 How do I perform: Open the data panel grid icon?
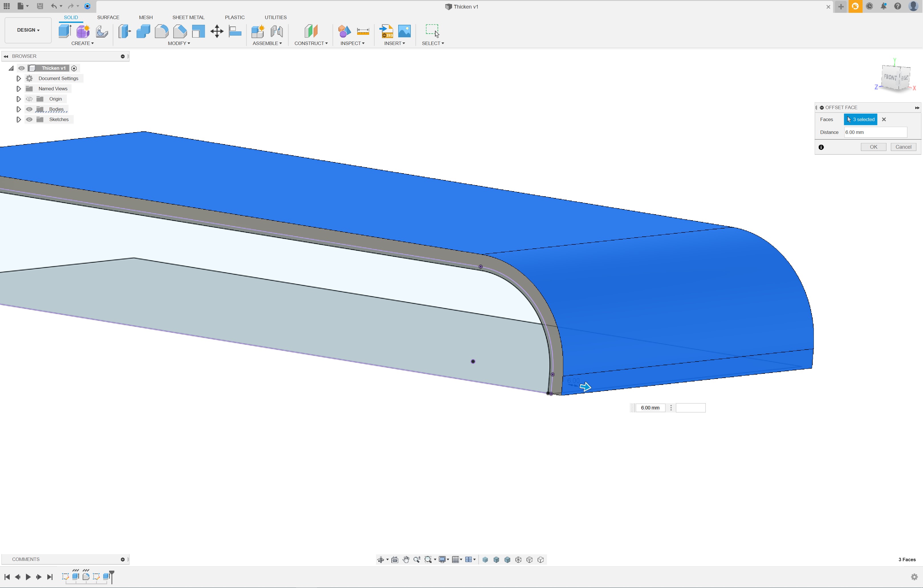coord(7,6)
